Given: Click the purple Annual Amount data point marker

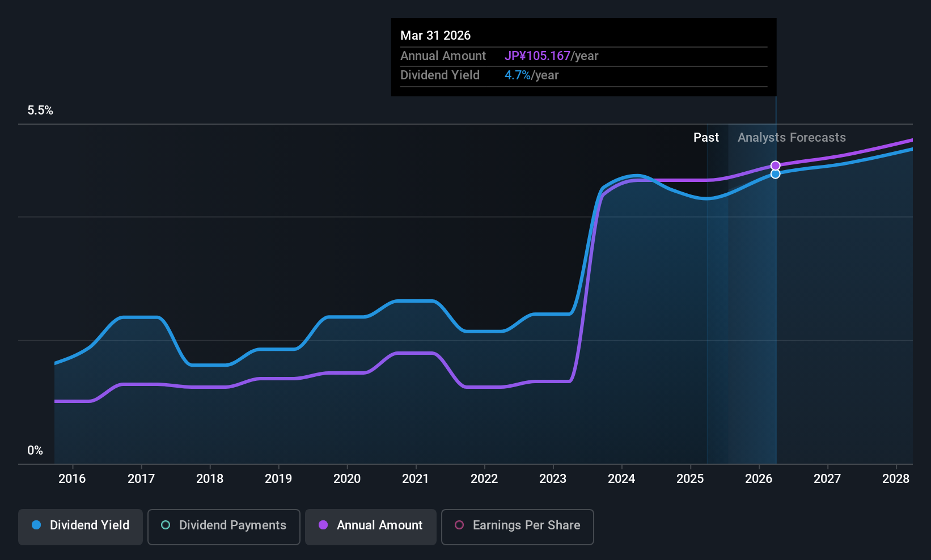Looking at the screenshot, I should coord(775,166).
